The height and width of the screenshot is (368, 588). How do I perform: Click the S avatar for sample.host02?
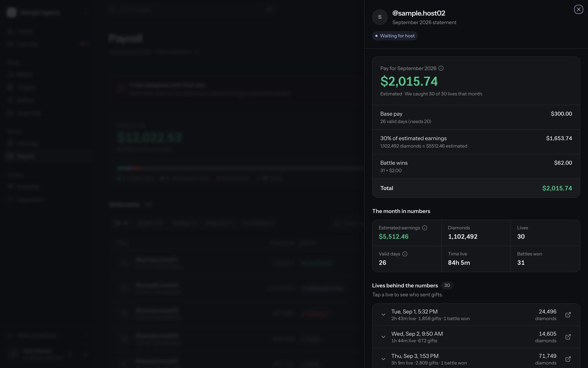pyautogui.click(x=380, y=17)
